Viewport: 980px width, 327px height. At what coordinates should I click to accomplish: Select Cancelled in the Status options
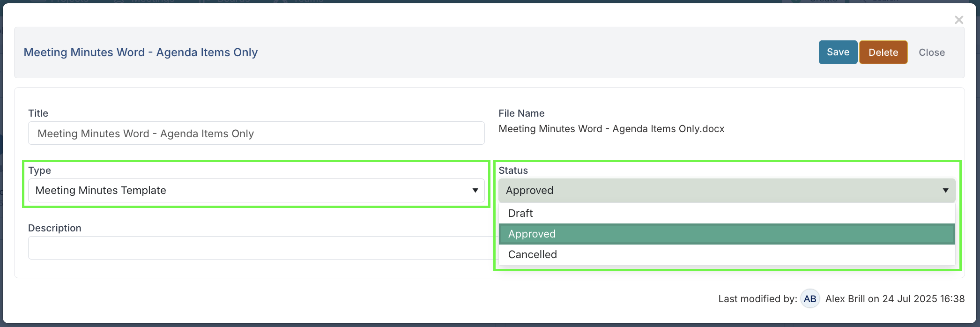(532, 254)
